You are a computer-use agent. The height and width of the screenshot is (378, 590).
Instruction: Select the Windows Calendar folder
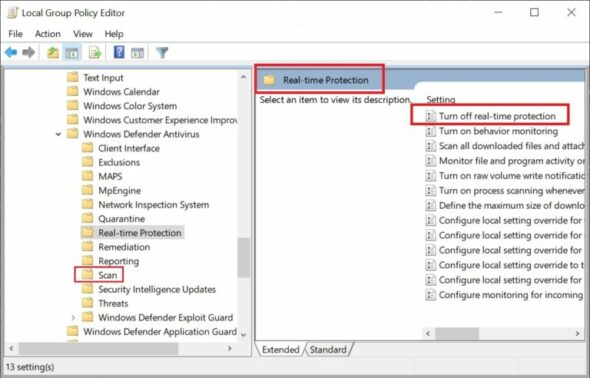click(x=113, y=92)
